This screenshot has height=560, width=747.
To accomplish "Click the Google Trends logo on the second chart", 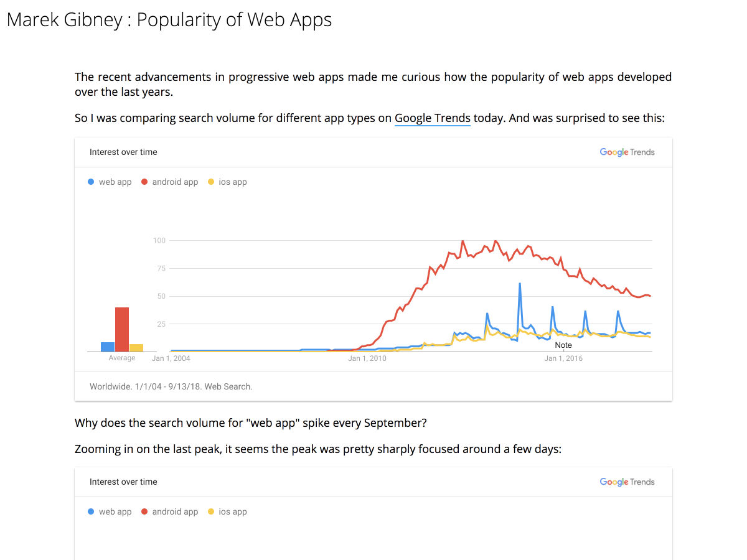I will click(627, 482).
